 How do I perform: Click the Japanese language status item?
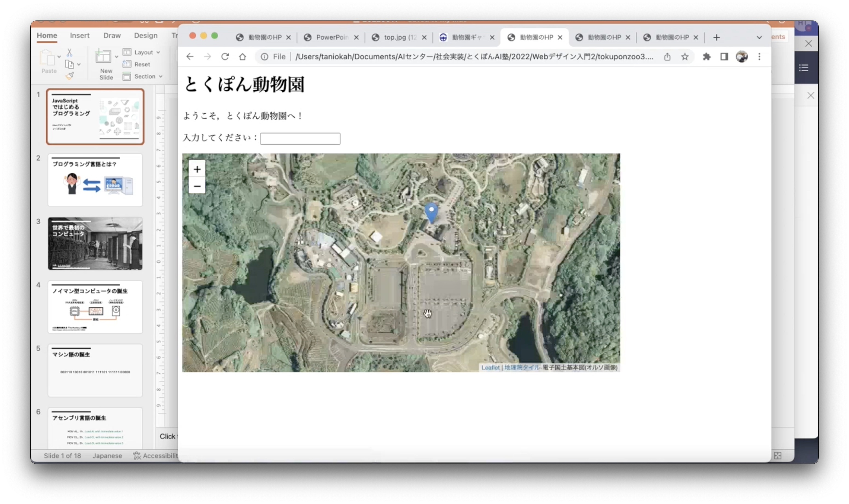[107, 456]
